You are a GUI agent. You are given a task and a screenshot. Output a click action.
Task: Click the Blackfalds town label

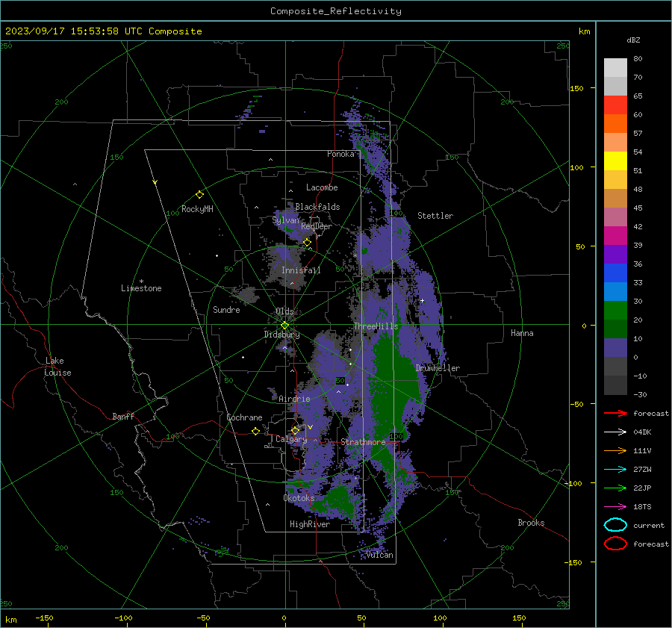[x=317, y=207]
